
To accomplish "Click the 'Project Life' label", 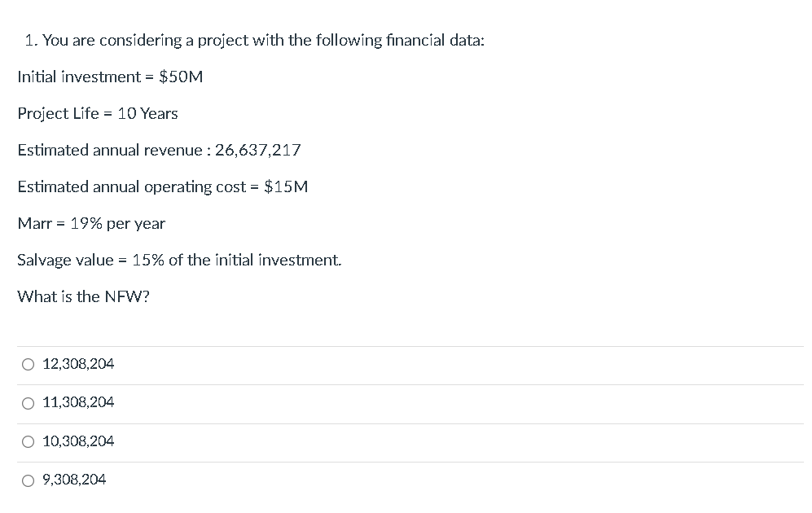I will click(x=58, y=113).
